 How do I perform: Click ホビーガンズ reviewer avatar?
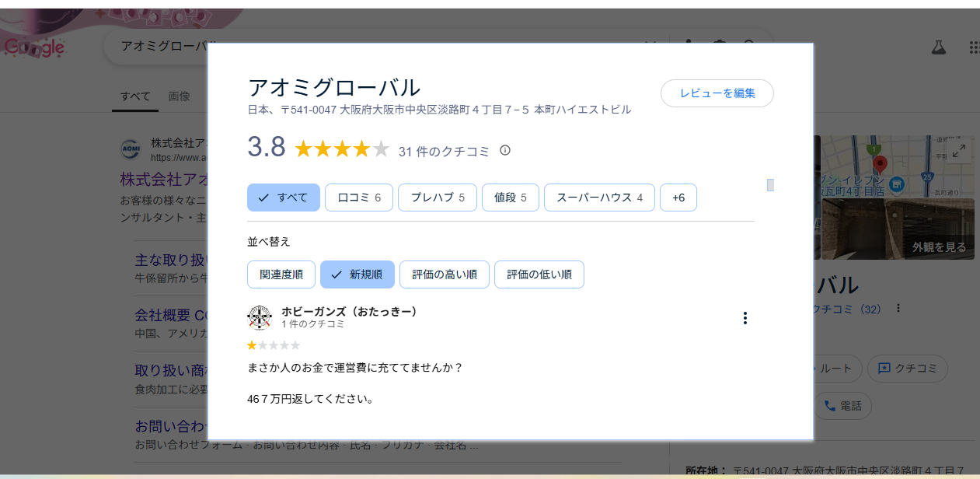tap(260, 317)
